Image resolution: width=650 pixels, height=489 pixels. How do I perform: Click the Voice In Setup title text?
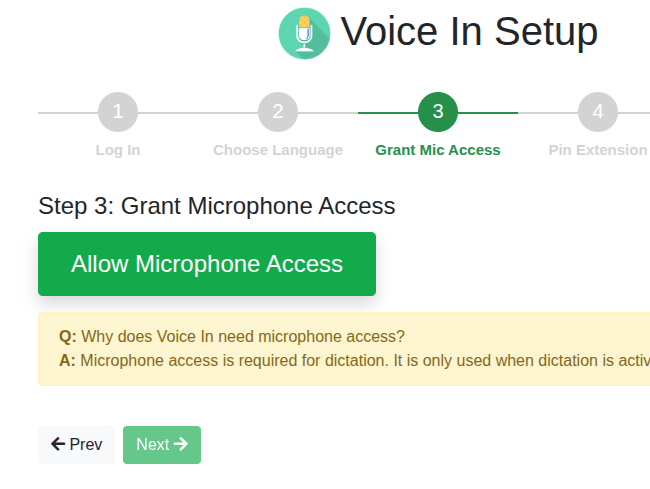click(x=469, y=32)
